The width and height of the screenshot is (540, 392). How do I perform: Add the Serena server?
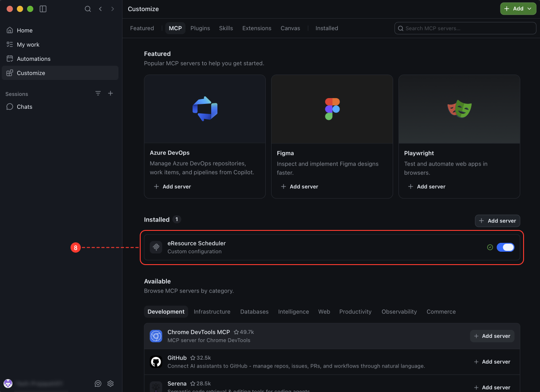[492, 387]
